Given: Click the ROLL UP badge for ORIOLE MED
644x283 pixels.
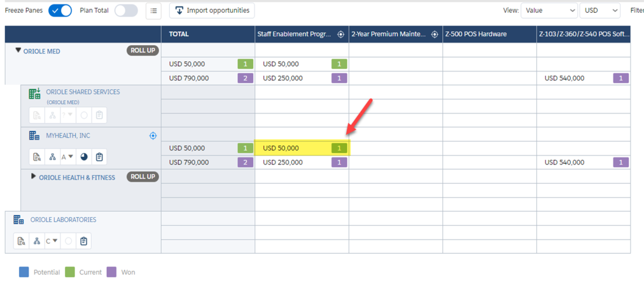Looking at the screenshot, I should click(x=143, y=51).
